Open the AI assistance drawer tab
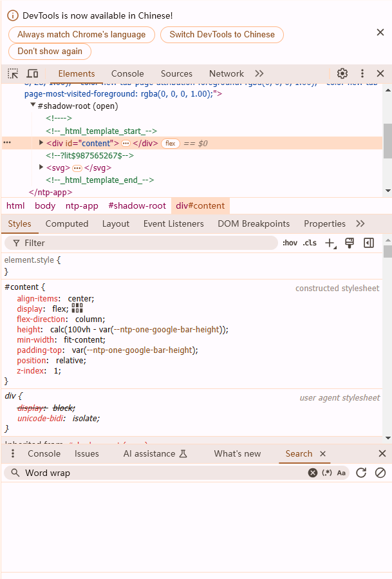Screen dimensions: 392x579 click(155, 453)
